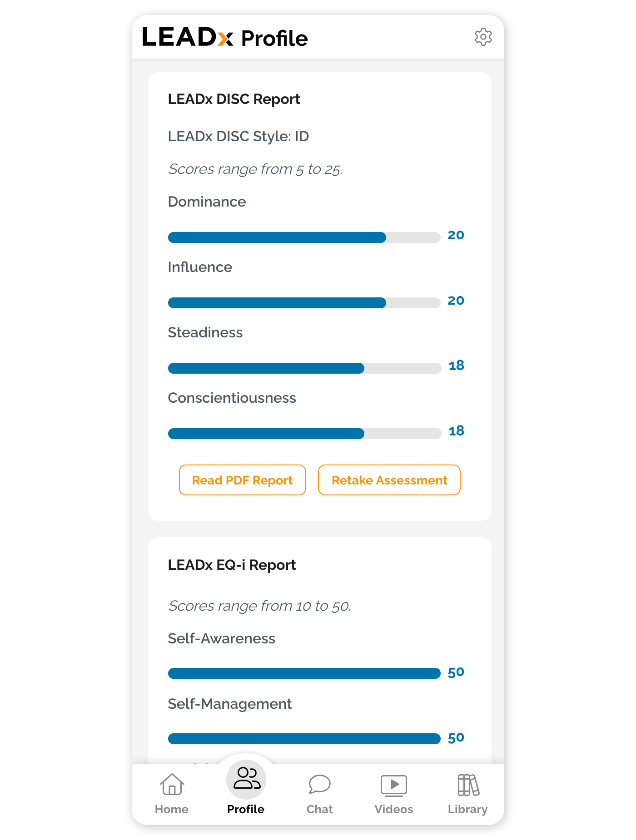The height and width of the screenshot is (840, 636).
Task: Open the Library books icon
Action: tap(468, 785)
